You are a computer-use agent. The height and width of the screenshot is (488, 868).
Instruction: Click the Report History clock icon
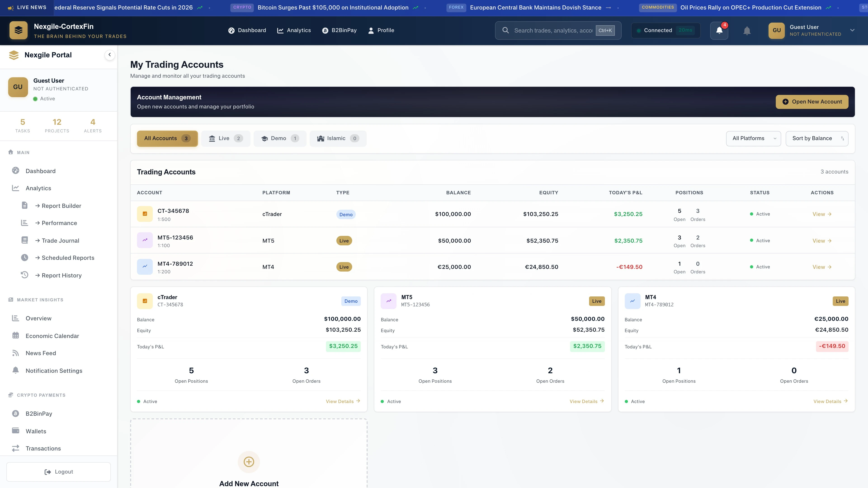click(24, 275)
